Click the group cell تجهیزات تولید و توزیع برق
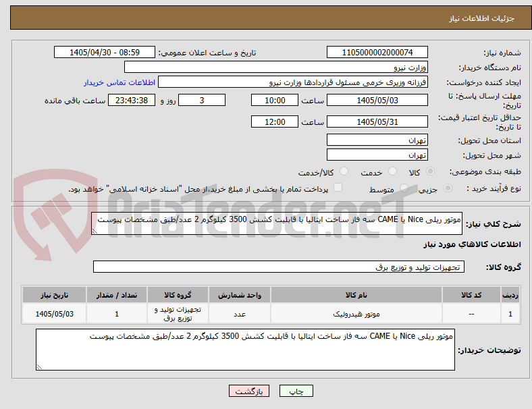This screenshot has height=409, width=532. click(178, 314)
